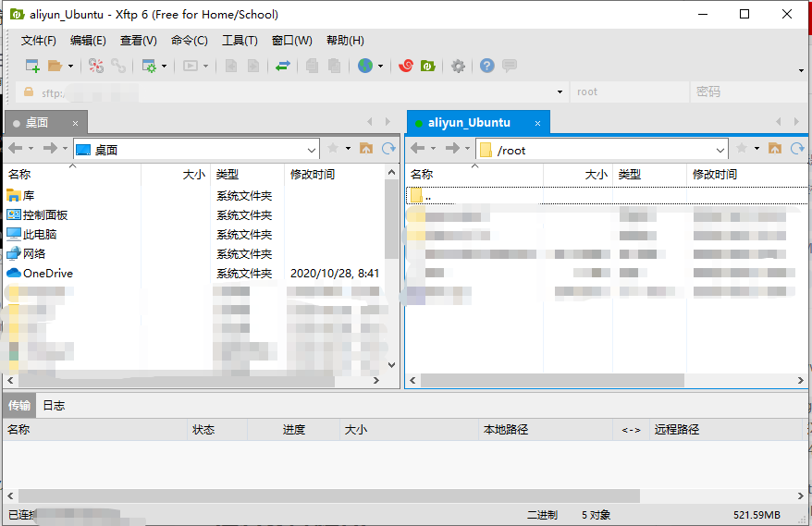812x526 pixels.
Task: Go forward in remote pane navigation
Action: [452, 149]
